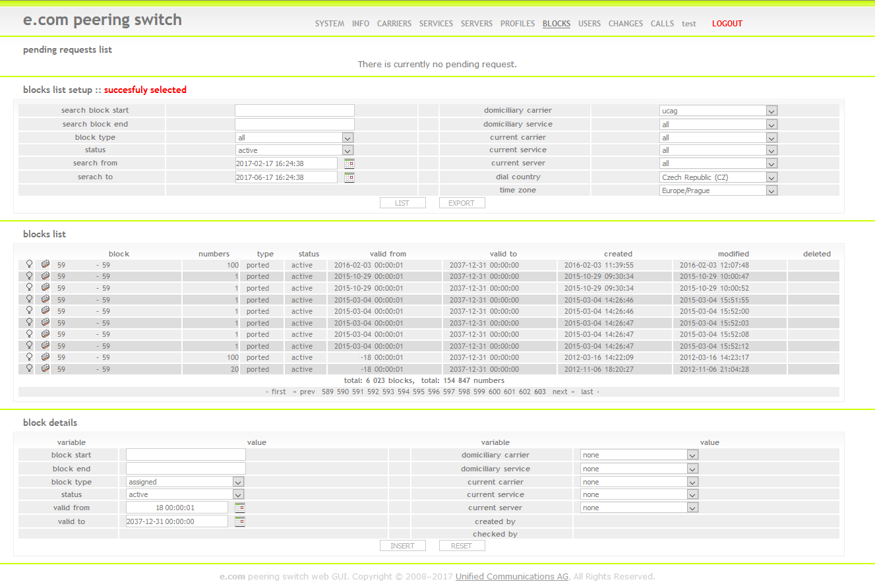The height and width of the screenshot is (588, 875).
Task: Open the search status 'active' dropdown
Action: (295, 150)
